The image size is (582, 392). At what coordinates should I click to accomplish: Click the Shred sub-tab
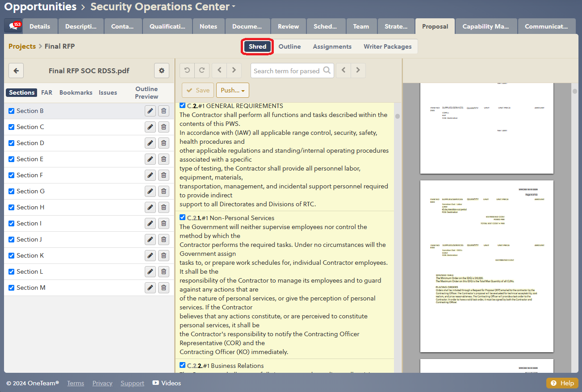click(257, 46)
